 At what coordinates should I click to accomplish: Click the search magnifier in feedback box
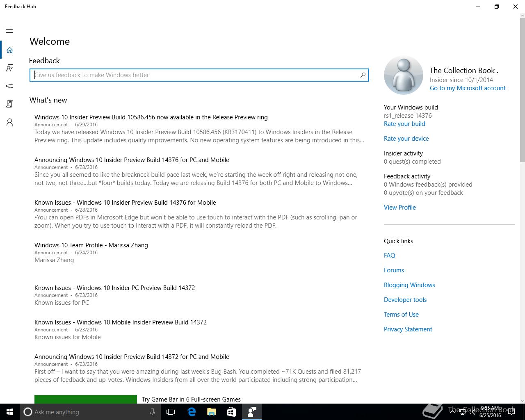point(363,75)
